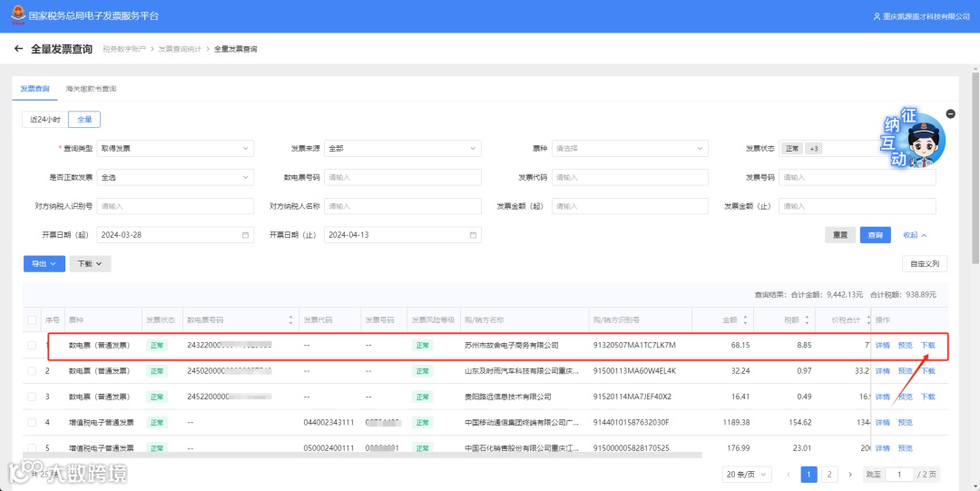Open 详情 for 中国移动通信集团终端 row

point(882,422)
